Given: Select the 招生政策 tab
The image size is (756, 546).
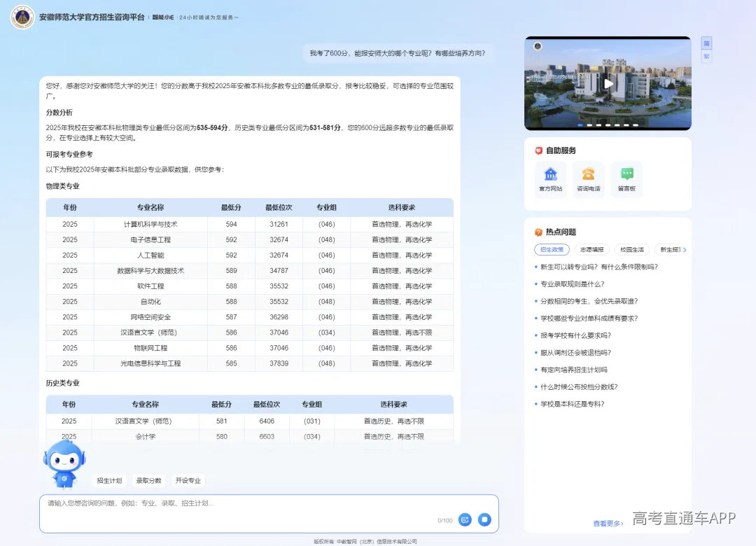Looking at the screenshot, I should (x=552, y=249).
